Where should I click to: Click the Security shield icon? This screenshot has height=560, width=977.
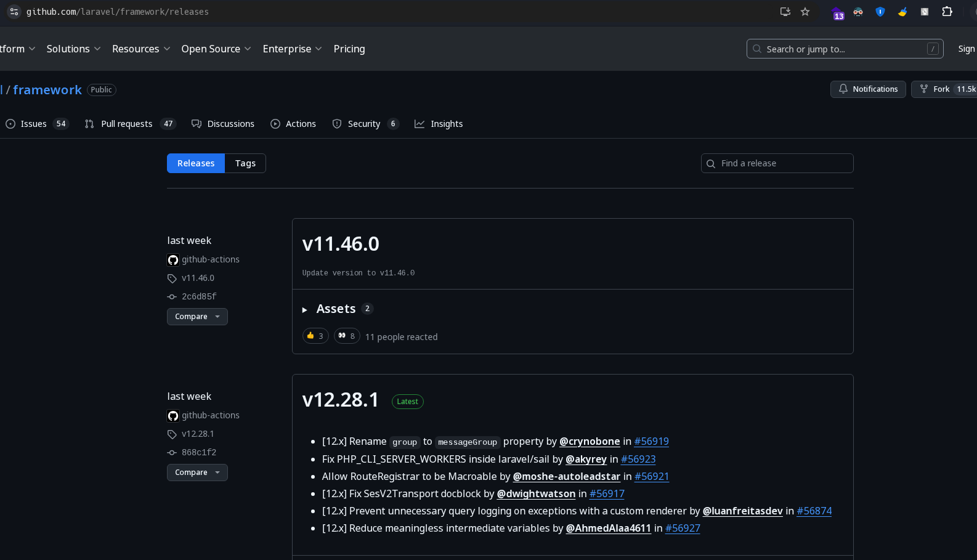pos(337,124)
